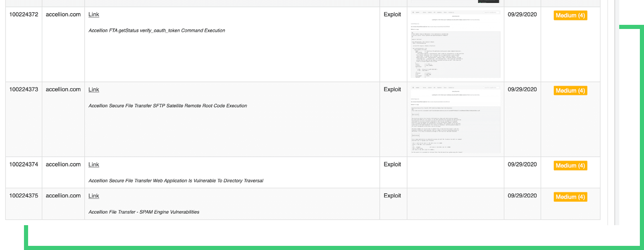Open the getStatus exploit screenshot thumbnail
644x250 pixels.
pos(455,44)
